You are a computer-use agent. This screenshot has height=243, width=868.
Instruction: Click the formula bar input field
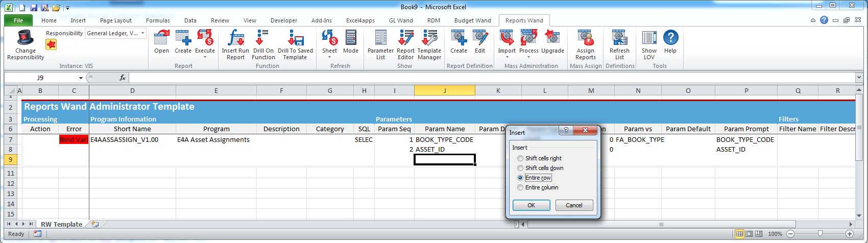492,78
